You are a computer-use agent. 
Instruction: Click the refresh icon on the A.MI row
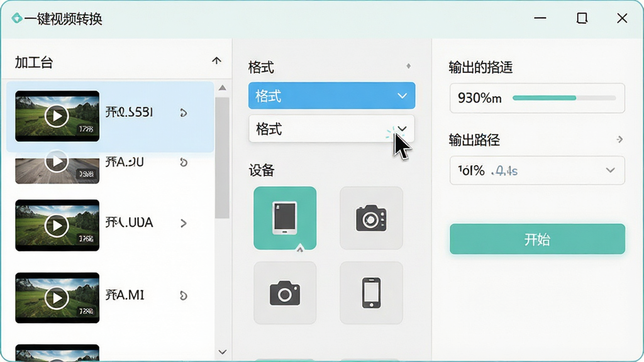[184, 295]
